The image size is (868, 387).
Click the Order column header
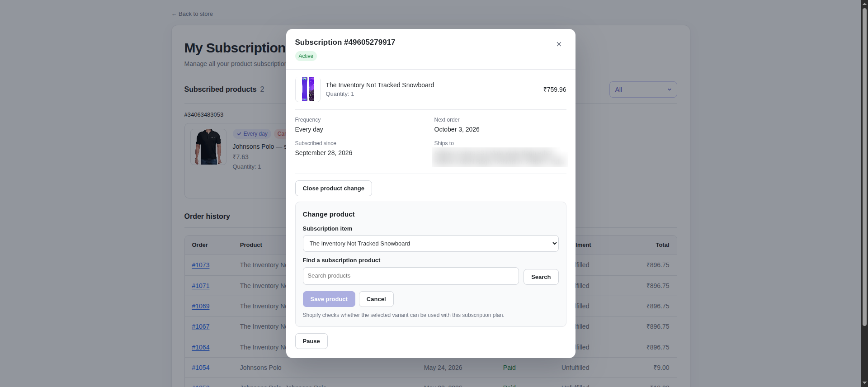coord(200,245)
